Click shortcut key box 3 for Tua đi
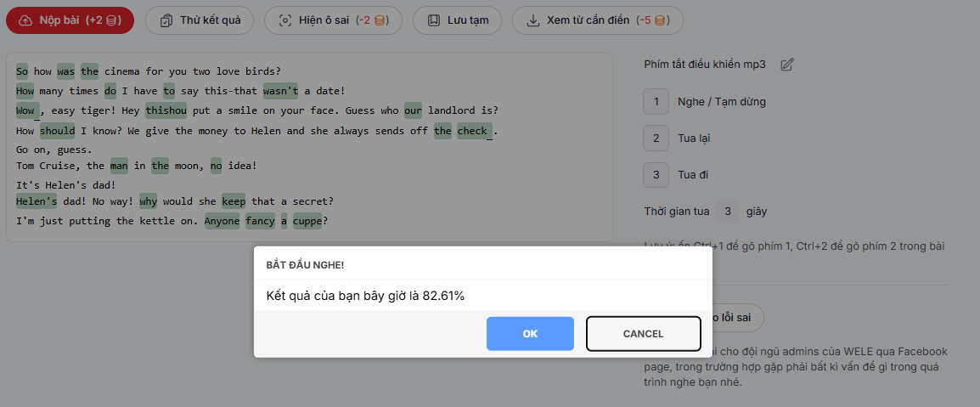 [656, 175]
